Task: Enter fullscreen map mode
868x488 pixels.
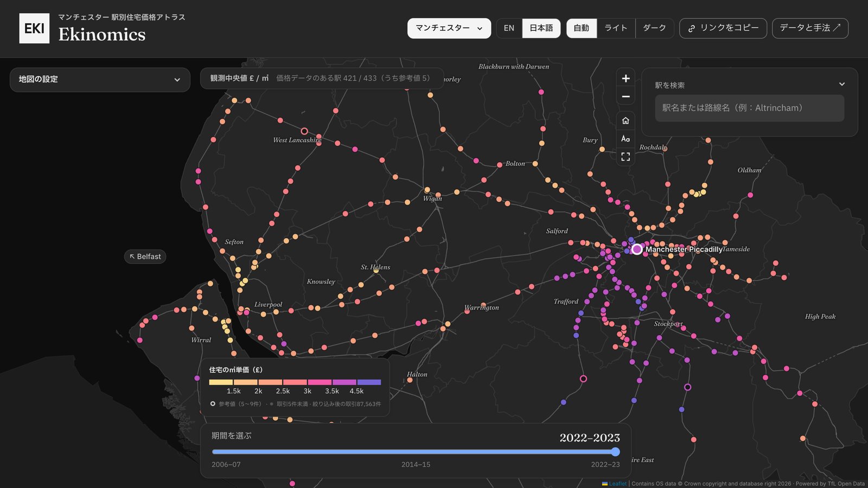Action: pos(626,157)
